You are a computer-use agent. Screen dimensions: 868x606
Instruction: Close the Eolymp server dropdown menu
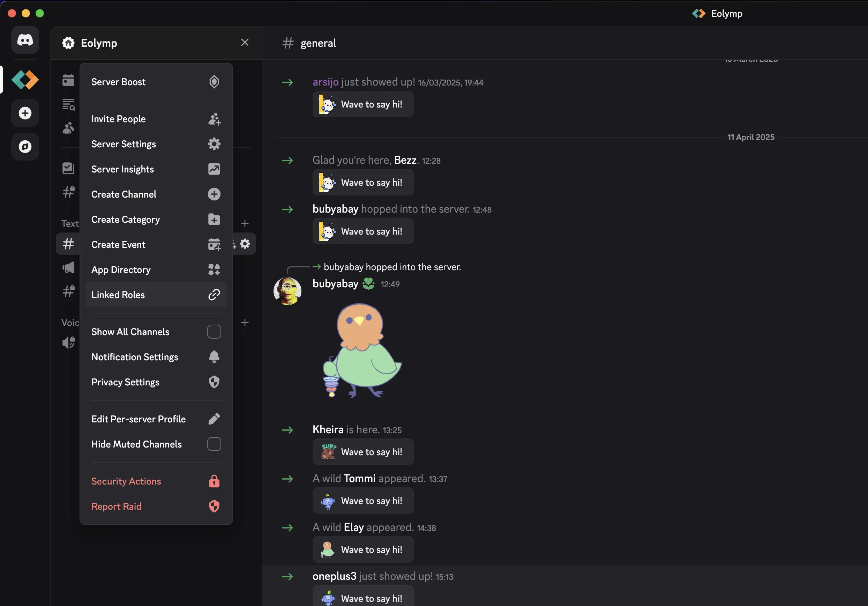pos(245,42)
